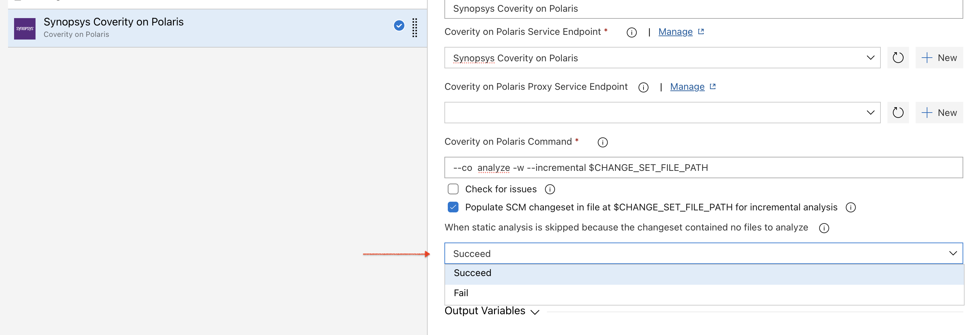Click external link icon beside Proxy Manage
980x335 pixels.
coord(713,86)
